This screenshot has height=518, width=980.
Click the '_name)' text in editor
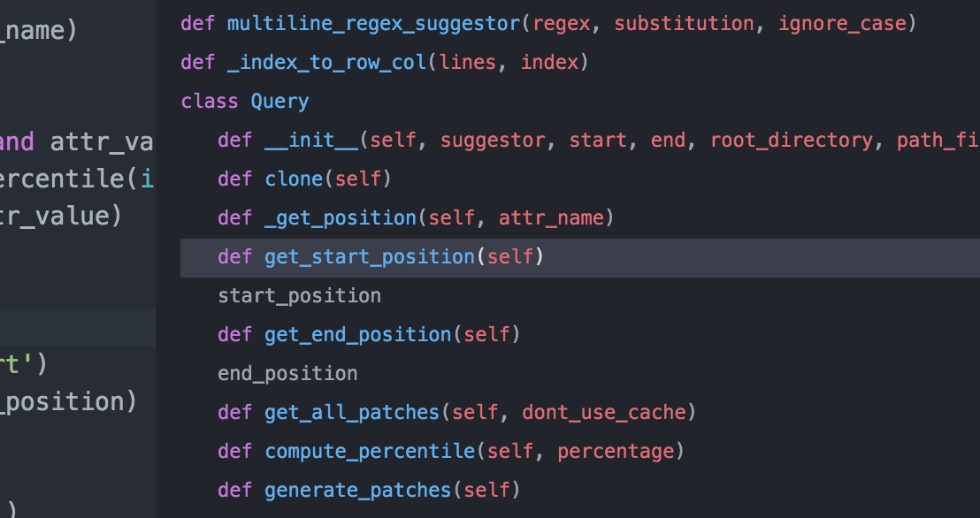(39, 31)
